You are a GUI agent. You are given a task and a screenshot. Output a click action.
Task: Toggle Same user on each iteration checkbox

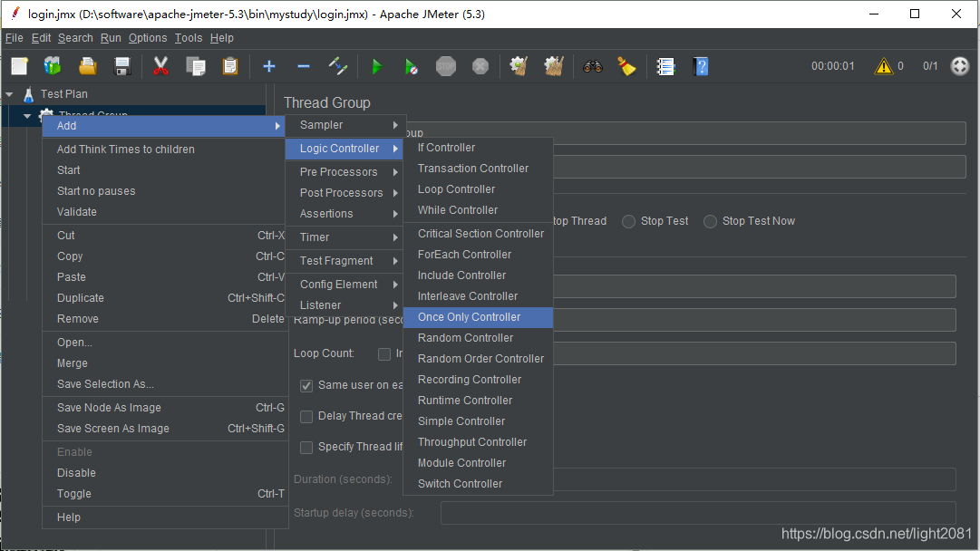(306, 385)
